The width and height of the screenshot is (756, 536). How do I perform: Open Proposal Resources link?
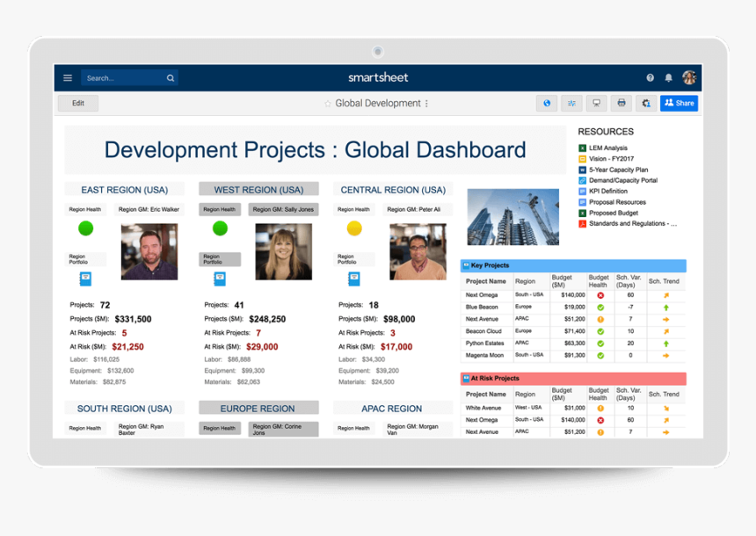(x=617, y=202)
